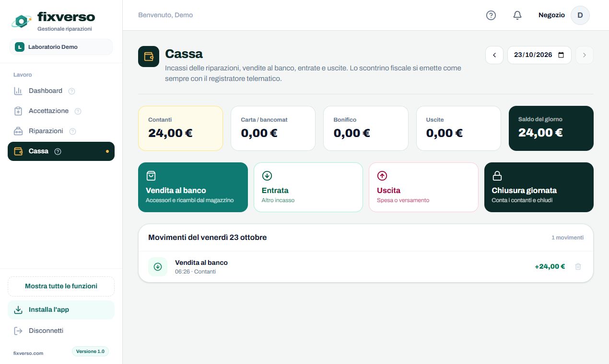Select the Cassa menu item
609x364 pixels.
(x=61, y=151)
